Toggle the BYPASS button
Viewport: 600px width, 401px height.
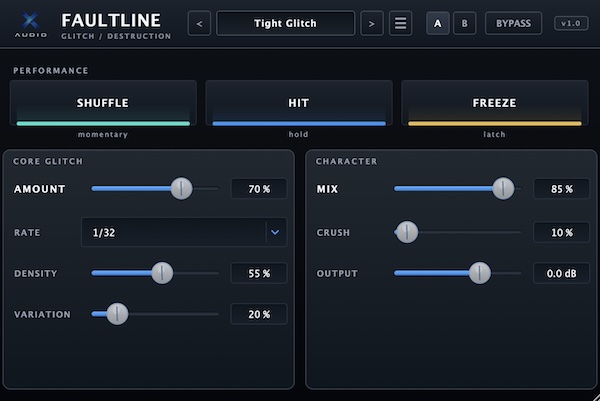[514, 23]
